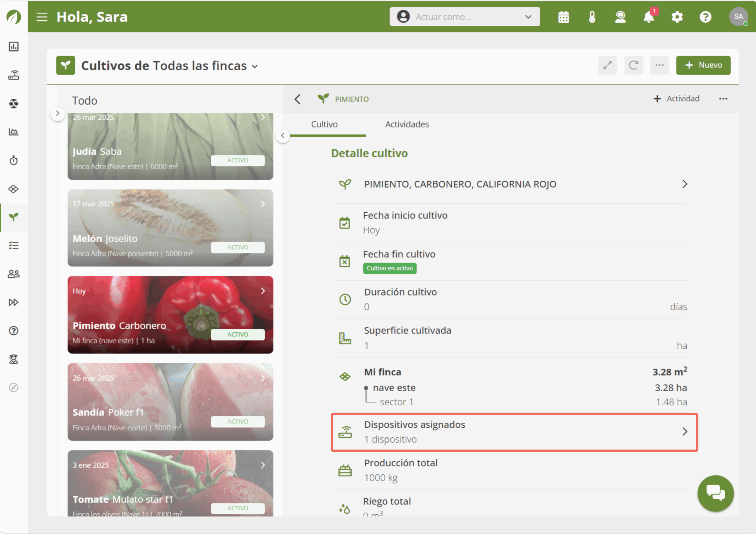Open the 'Actuar como...' dropdown
This screenshot has height=534, width=756.
pos(464,17)
